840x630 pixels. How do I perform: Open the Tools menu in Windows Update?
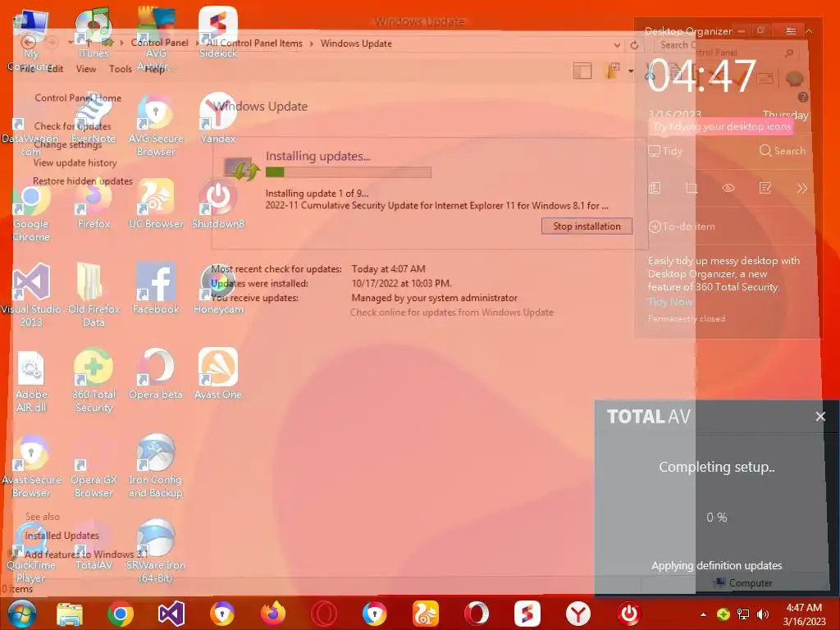click(x=121, y=69)
